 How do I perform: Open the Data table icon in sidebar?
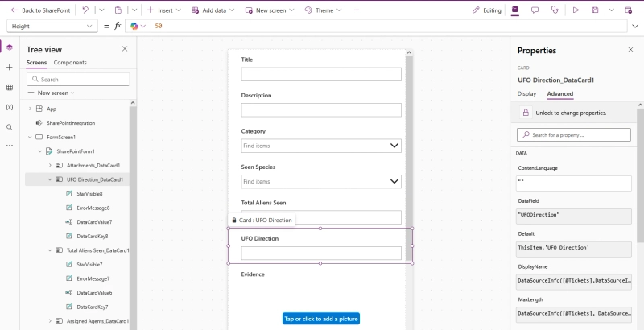point(10,88)
